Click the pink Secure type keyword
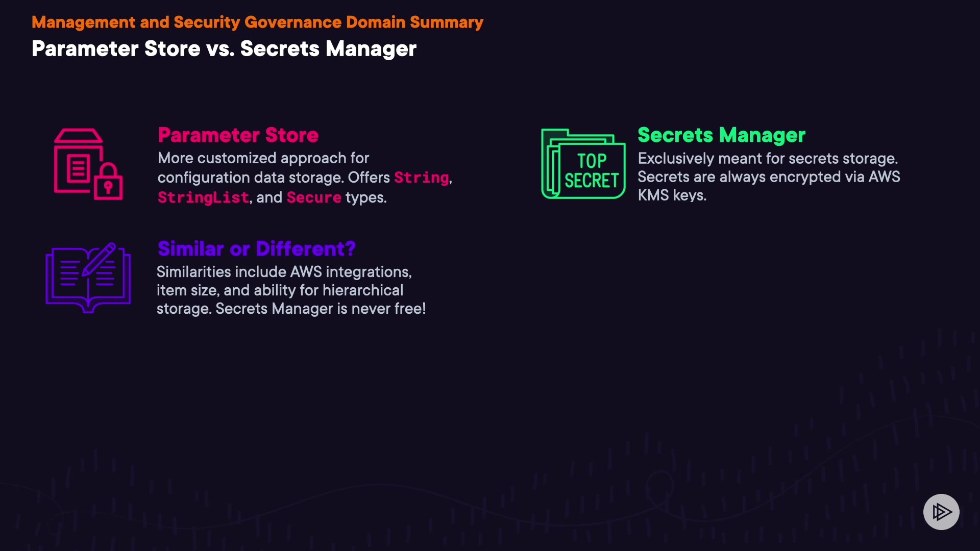Viewport: 980px width, 551px height. (x=313, y=197)
